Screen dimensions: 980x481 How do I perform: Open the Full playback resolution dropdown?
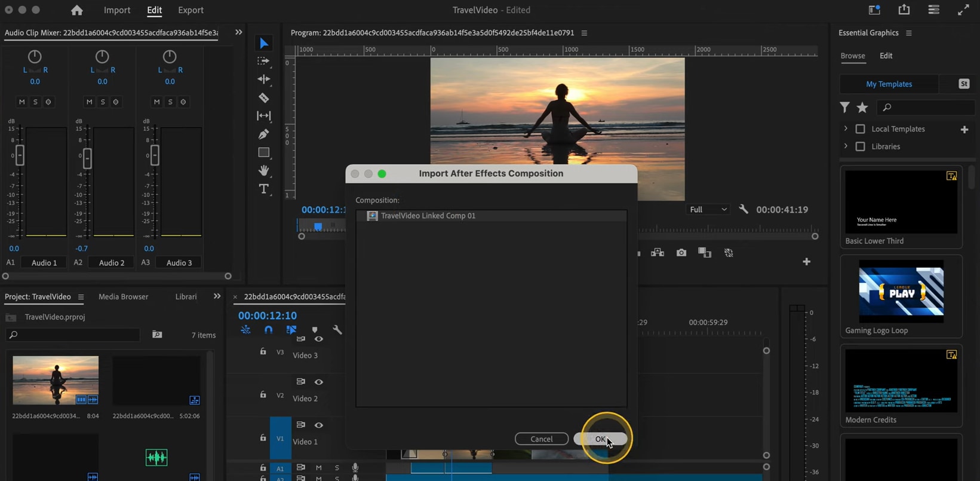pos(708,210)
